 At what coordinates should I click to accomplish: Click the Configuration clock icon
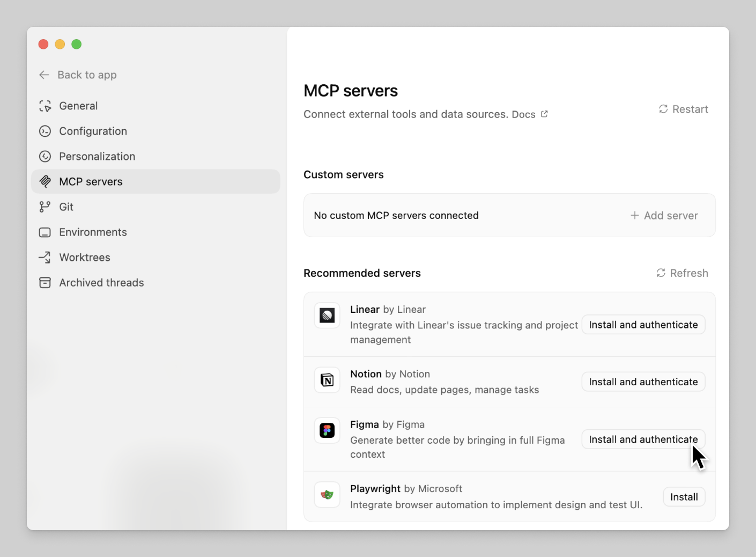[x=45, y=131]
